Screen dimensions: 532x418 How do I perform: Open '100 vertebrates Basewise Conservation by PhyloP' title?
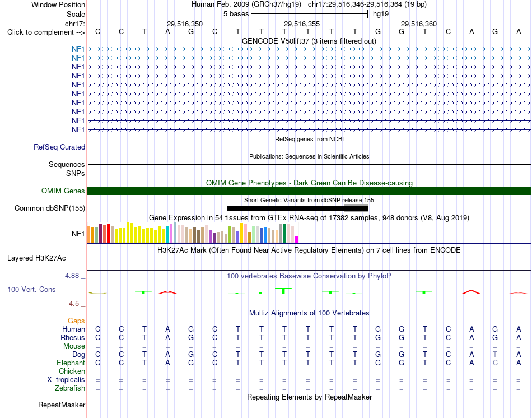309,276
